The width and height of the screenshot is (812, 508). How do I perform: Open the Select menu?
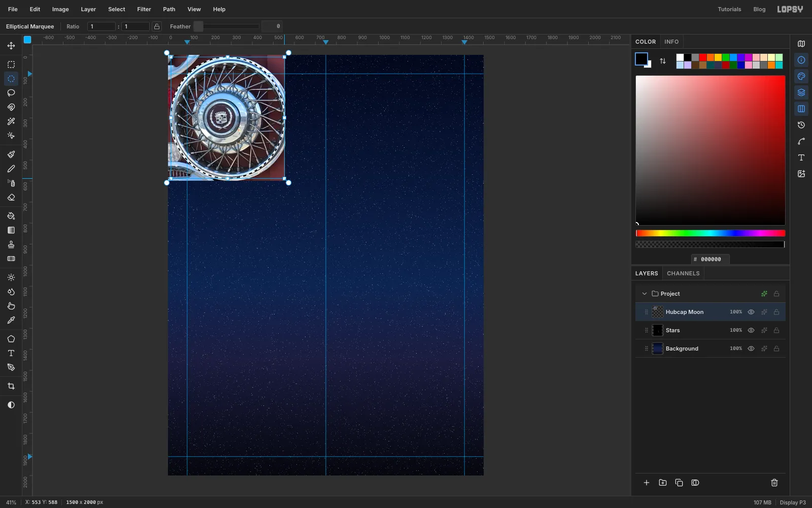point(117,9)
